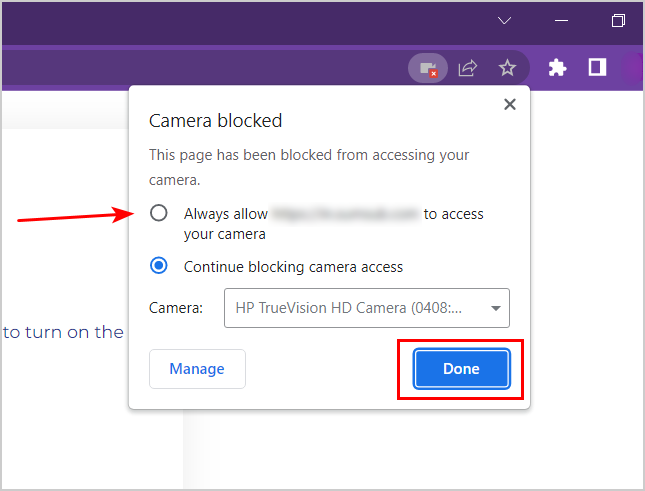This screenshot has width=645, height=491.
Task: Bookmark this page with the star icon
Action: click(507, 68)
